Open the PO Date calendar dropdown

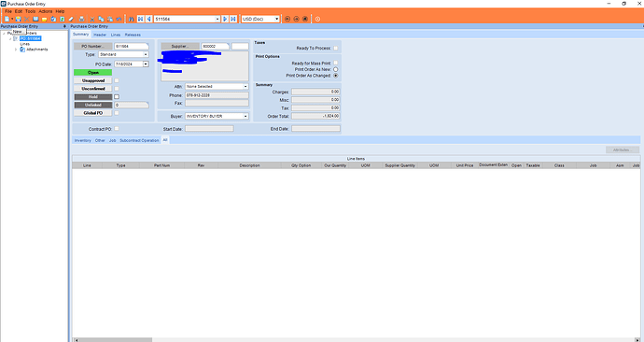coord(146,64)
